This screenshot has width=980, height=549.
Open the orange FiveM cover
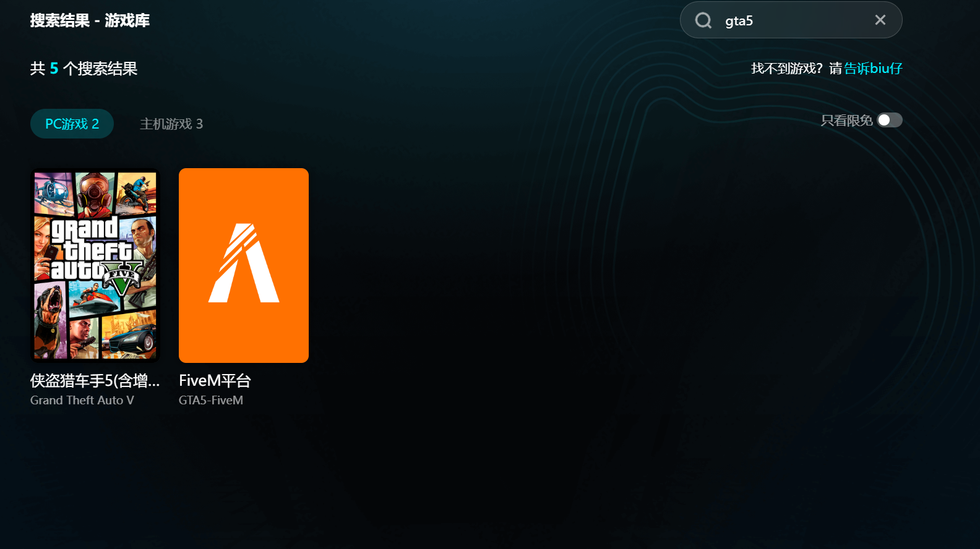(x=244, y=265)
